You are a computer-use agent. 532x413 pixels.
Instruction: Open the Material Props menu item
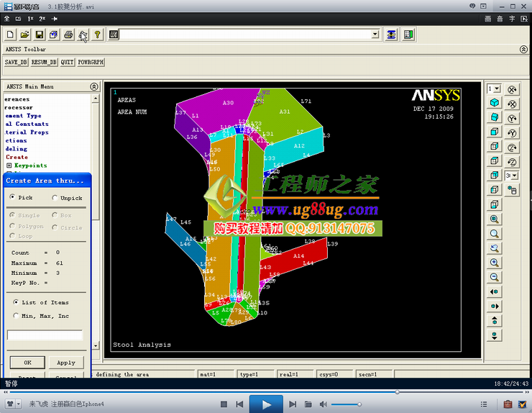tap(27, 132)
